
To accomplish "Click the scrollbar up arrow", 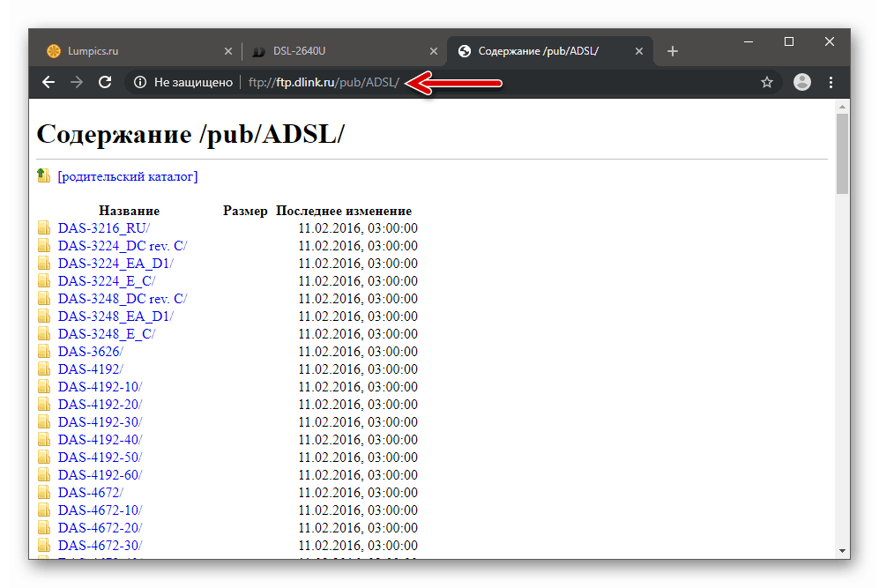I will click(842, 106).
